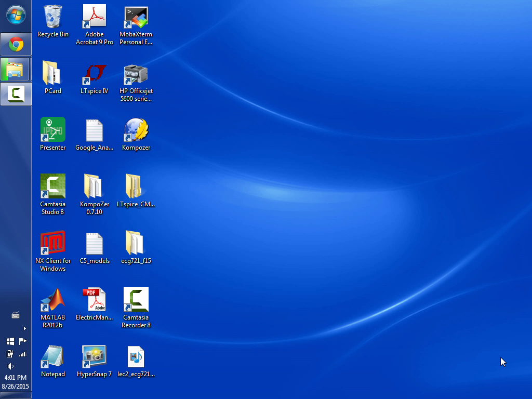Screen dimensions: 532x399
Task: Select the Presenter desktop shortcut
Action: point(53,130)
